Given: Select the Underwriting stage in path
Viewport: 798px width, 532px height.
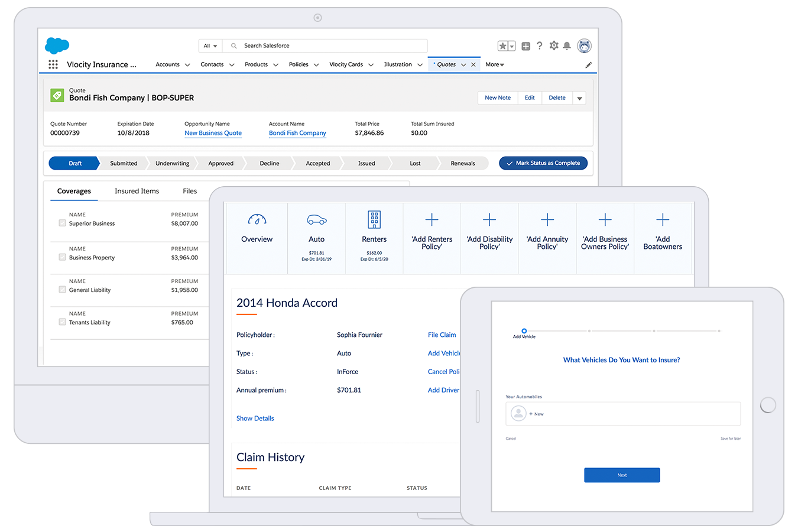Looking at the screenshot, I should (x=172, y=163).
